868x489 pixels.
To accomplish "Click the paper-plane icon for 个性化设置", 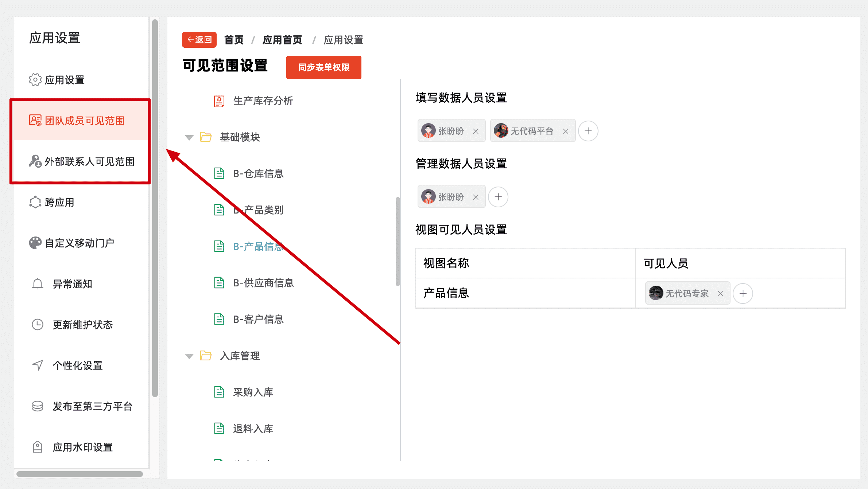I will pos(38,365).
